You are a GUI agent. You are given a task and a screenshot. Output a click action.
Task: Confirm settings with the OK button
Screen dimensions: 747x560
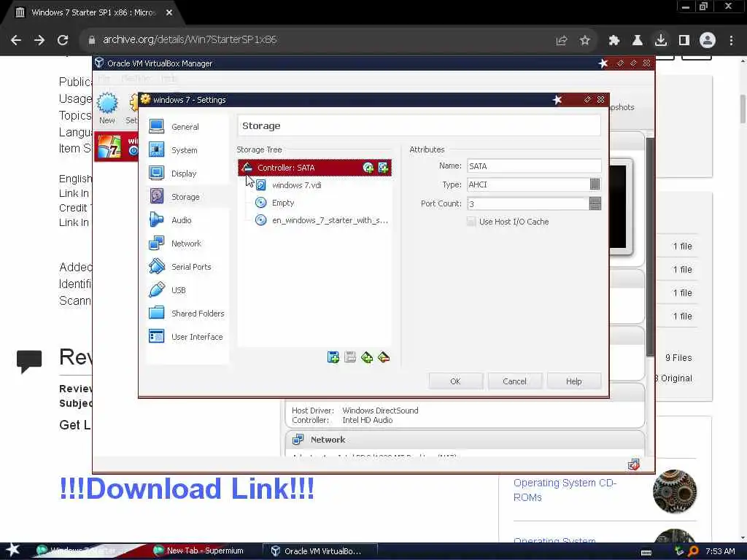(x=455, y=381)
